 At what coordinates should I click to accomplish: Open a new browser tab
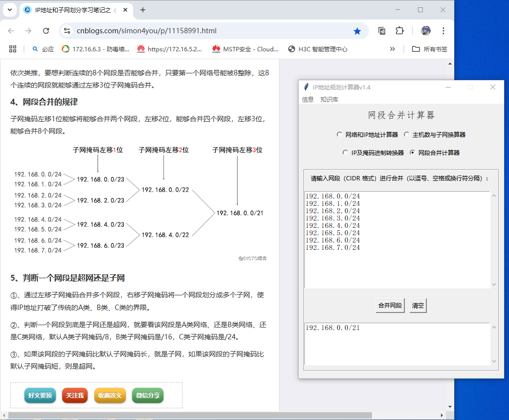click(x=143, y=10)
